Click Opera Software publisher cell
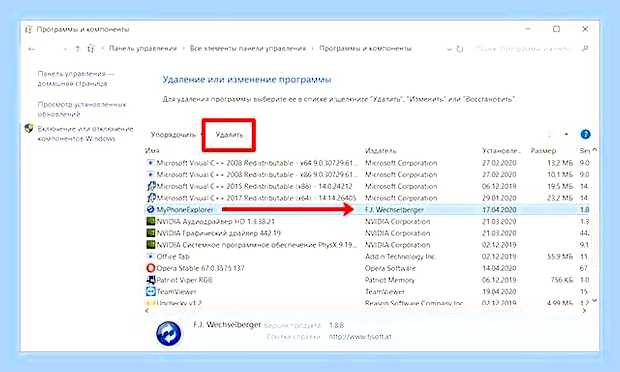 [x=390, y=268]
